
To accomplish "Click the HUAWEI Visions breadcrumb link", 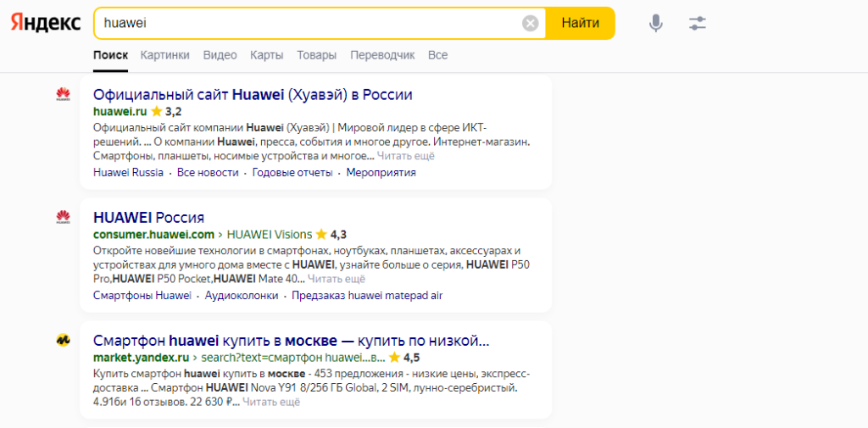I will (x=270, y=234).
